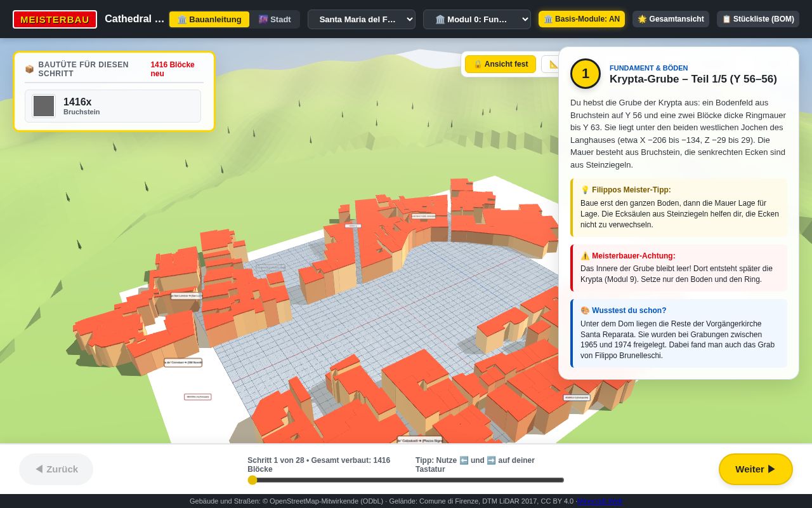Click the step progress slider track
Image resolution: width=812 pixels, height=508 pixels.
pos(406,480)
